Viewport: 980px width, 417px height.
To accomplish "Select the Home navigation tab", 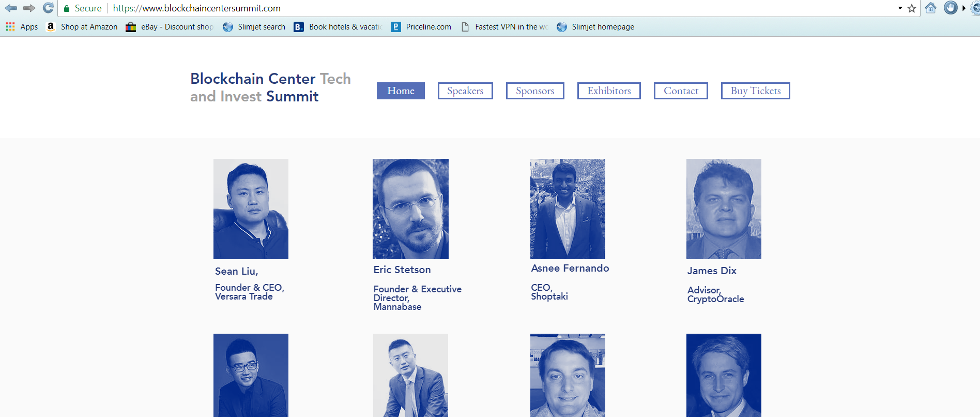I will [x=401, y=91].
